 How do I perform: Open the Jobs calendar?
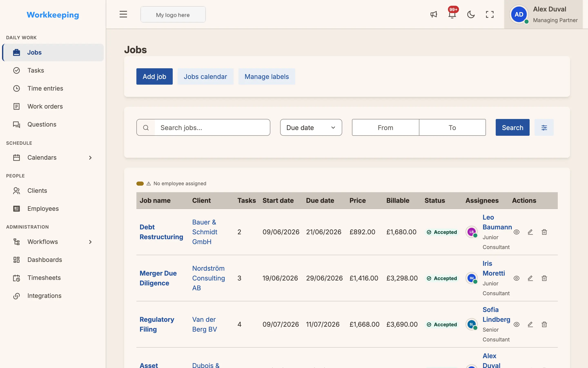[x=205, y=77]
